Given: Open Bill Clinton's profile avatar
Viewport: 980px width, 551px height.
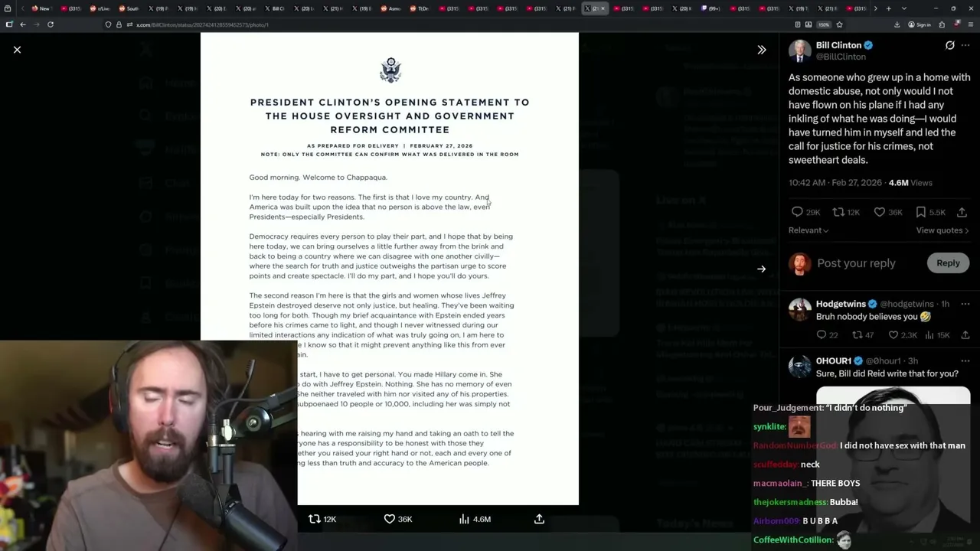Looking at the screenshot, I should 800,51.
